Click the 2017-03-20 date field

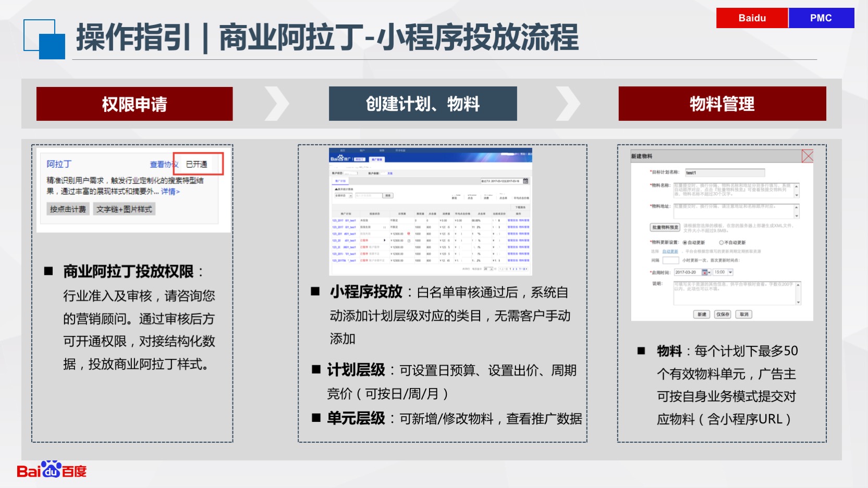point(688,272)
